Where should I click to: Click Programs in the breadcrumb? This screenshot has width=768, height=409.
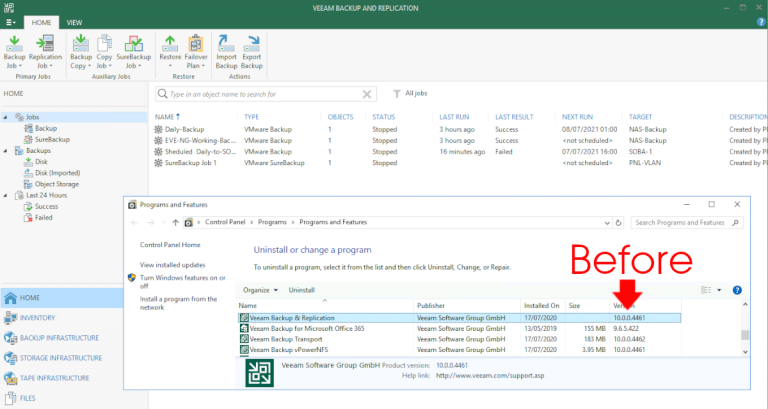click(272, 222)
